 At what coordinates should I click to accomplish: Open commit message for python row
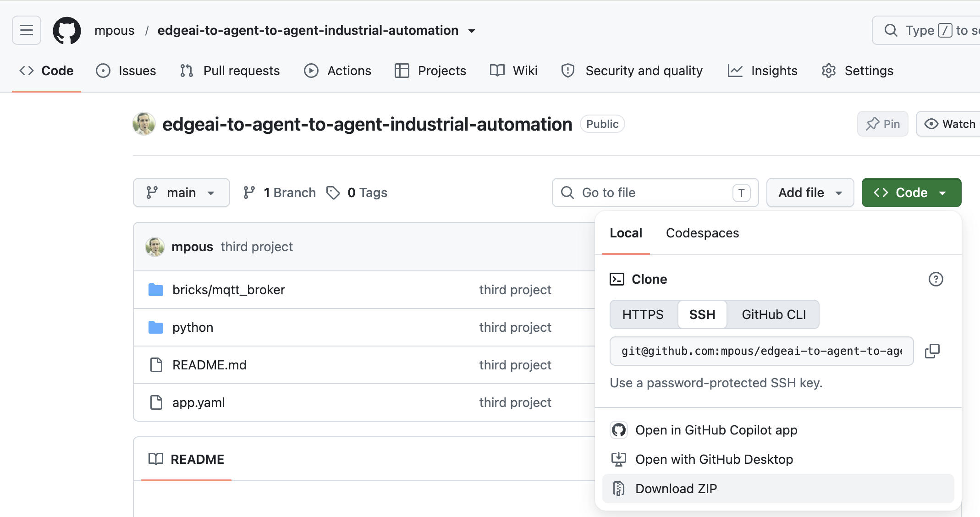(x=515, y=327)
